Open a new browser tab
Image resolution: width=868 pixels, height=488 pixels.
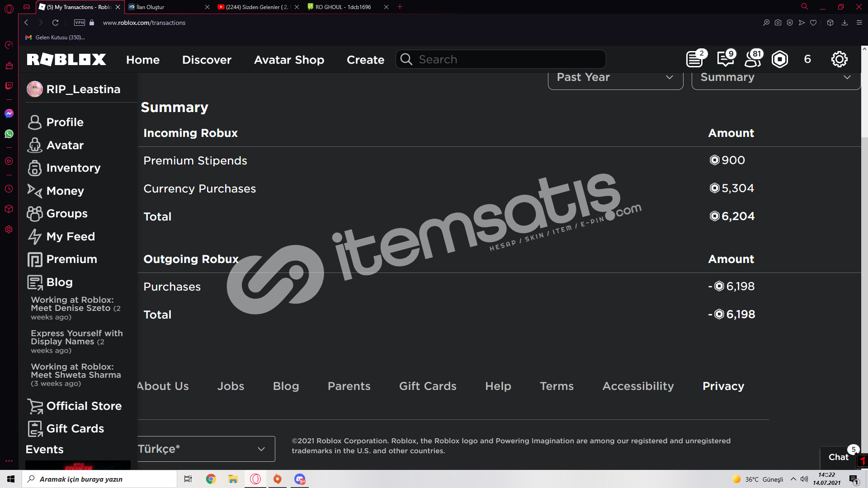tap(400, 7)
